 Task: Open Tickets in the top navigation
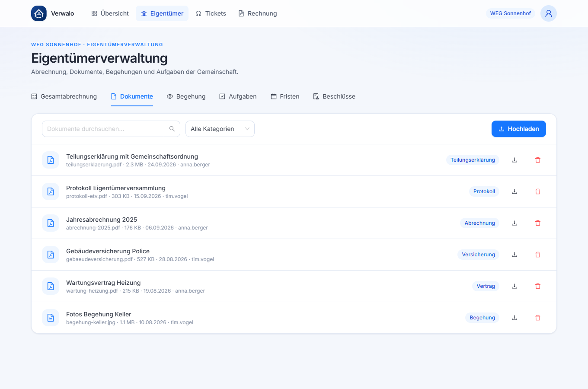[211, 13]
